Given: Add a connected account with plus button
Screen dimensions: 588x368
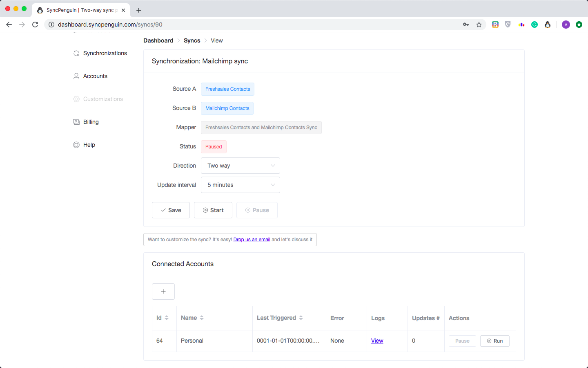Looking at the screenshot, I should 163,292.
